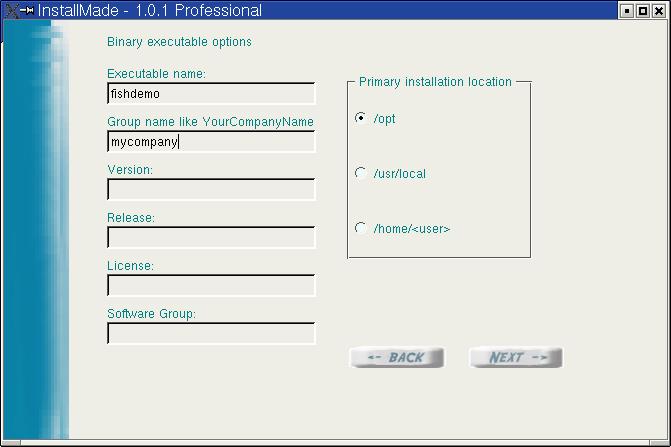Screen dimensions: 671x447
Task: Click the 'Version:' label
Action: pos(130,169)
